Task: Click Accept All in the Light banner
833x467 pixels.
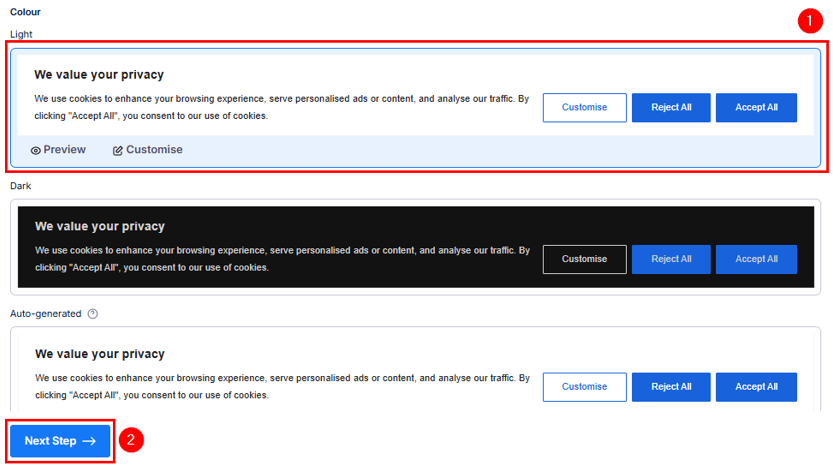Action: point(756,108)
